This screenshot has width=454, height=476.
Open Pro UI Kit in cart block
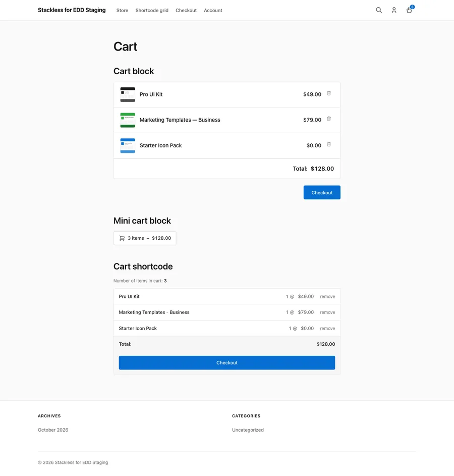point(151,94)
